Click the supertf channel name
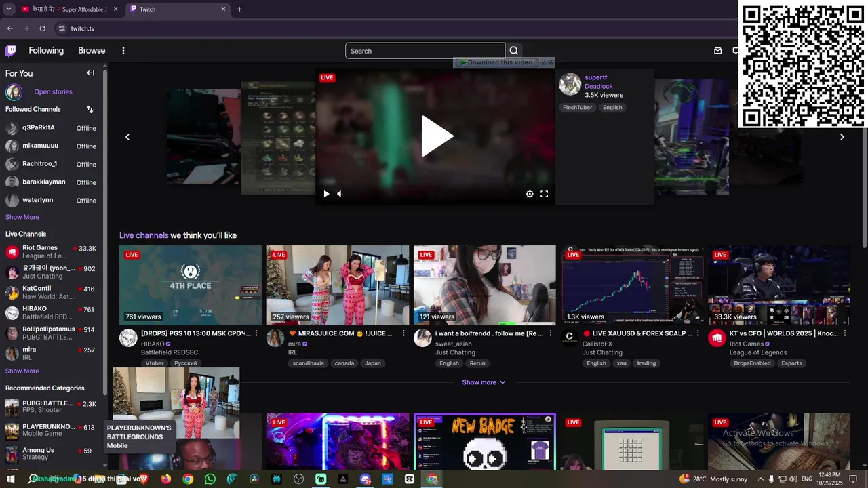 click(x=596, y=77)
